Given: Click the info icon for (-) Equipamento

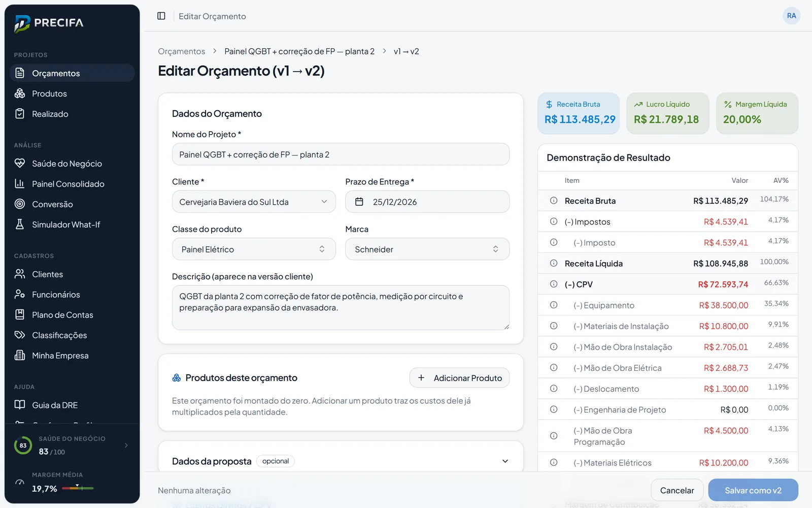Looking at the screenshot, I should (x=554, y=305).
